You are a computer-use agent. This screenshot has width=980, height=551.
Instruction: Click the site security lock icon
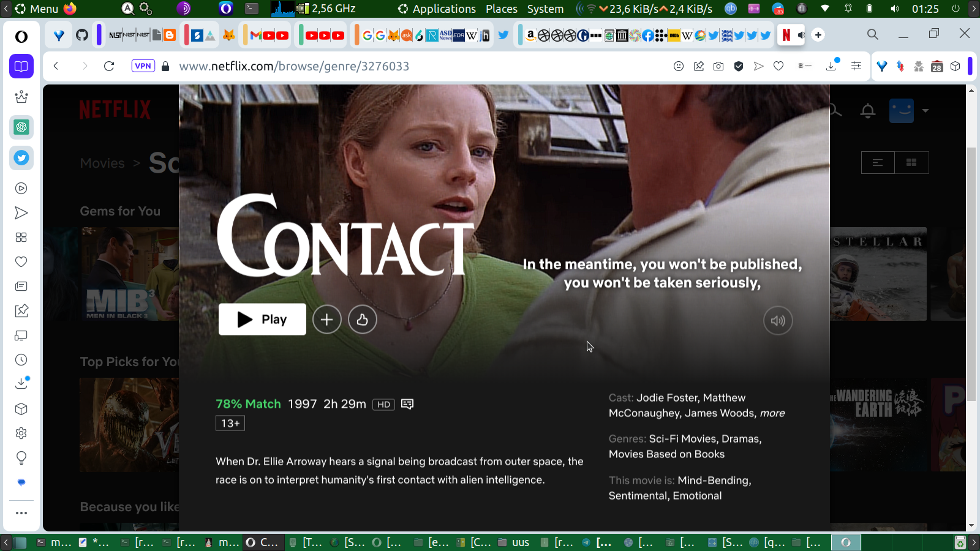click(x=165, y=66)
